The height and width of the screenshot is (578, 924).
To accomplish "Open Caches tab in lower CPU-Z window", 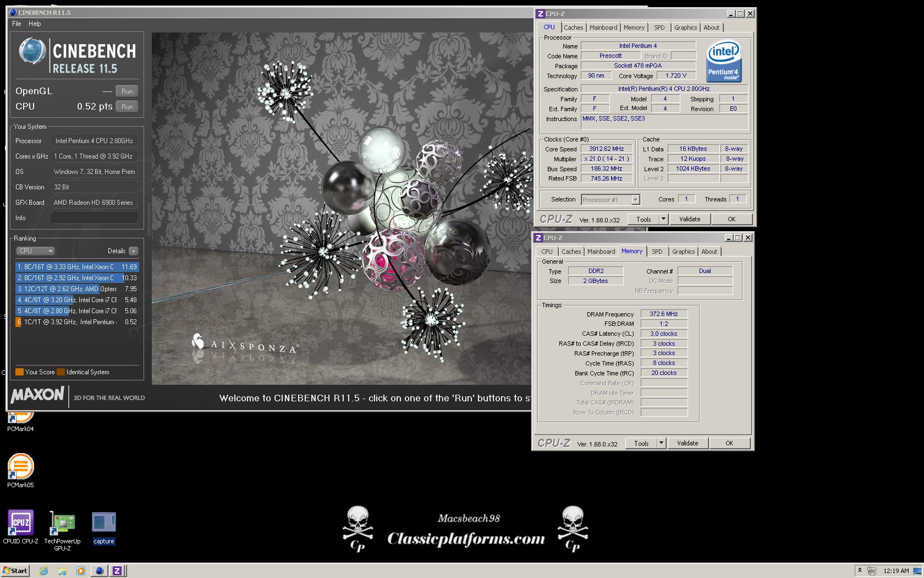I will tap(571, 252).
